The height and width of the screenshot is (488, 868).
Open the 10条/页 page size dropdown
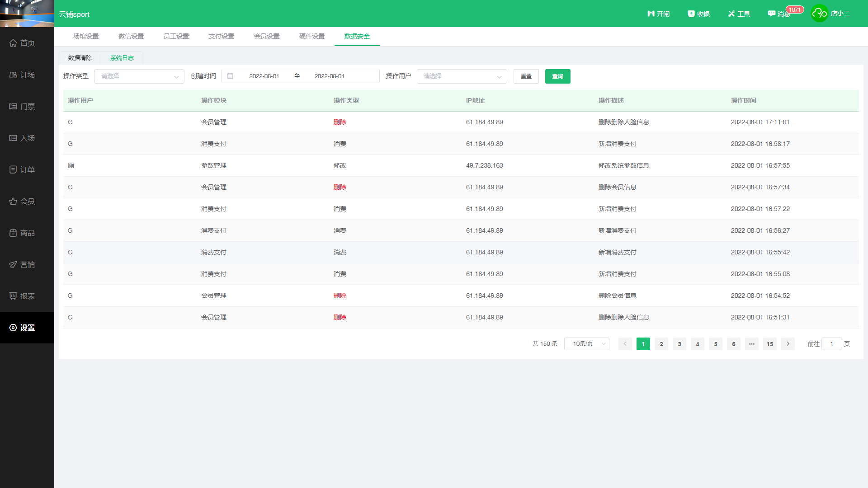[x=586, y=344]
